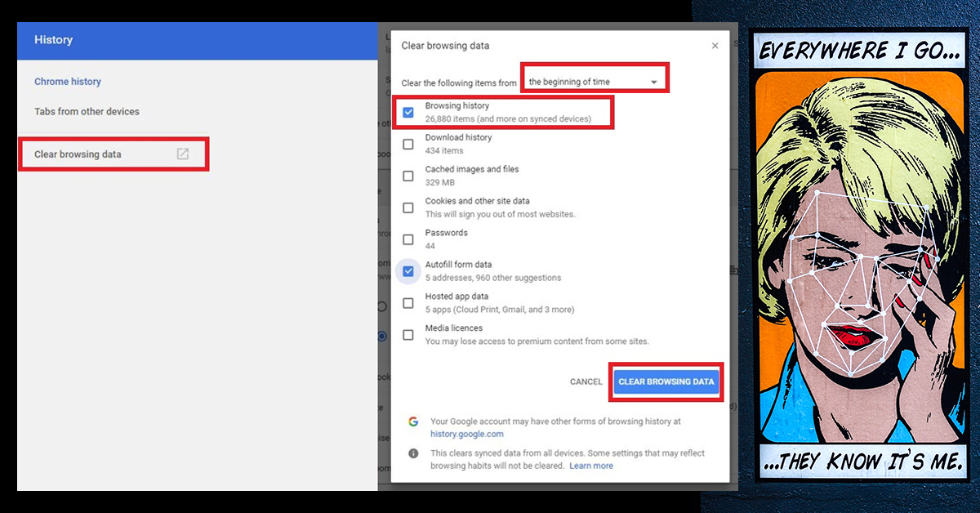Click 'Clear the following items from' label
The width and height of the screenshot is (980, 513).
point(459,83)
